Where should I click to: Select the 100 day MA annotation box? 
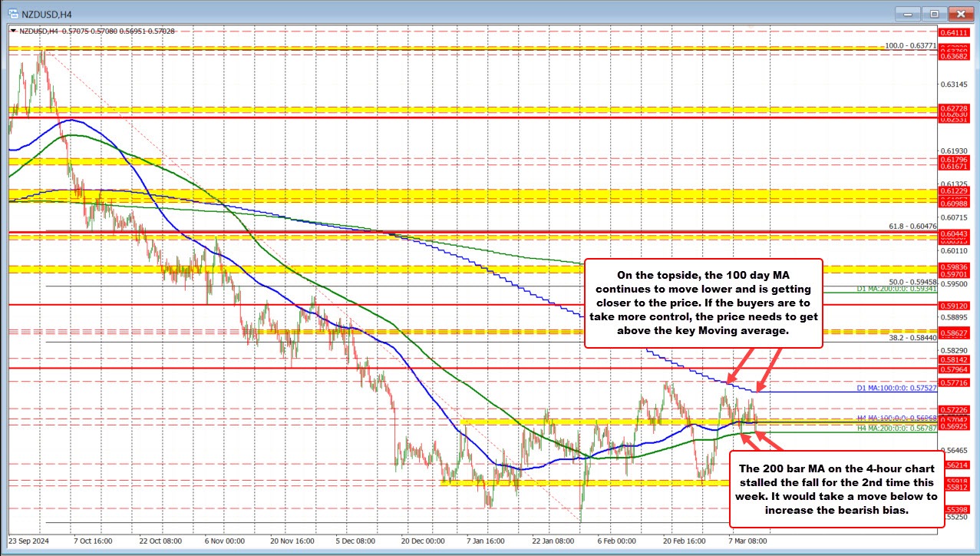pos(703,302)
